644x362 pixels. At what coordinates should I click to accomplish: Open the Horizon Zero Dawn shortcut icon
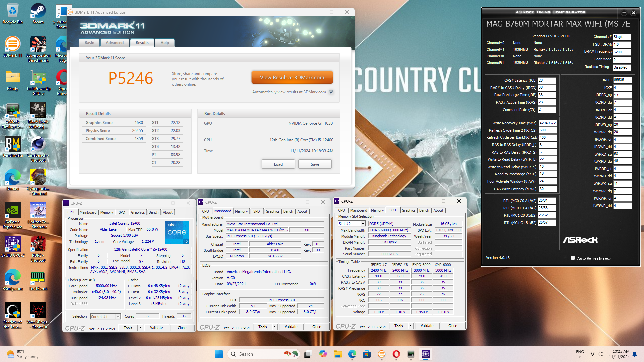point(38,216)
